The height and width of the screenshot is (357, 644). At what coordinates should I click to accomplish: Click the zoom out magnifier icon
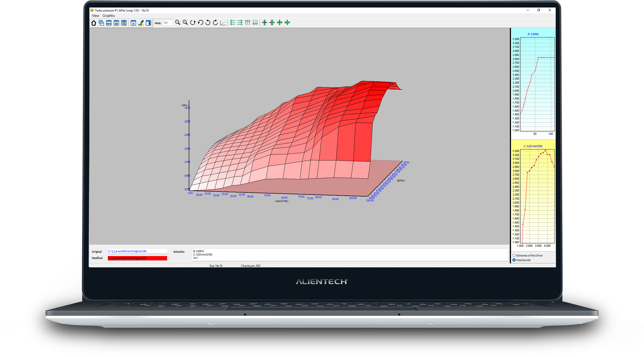point(178,23)
